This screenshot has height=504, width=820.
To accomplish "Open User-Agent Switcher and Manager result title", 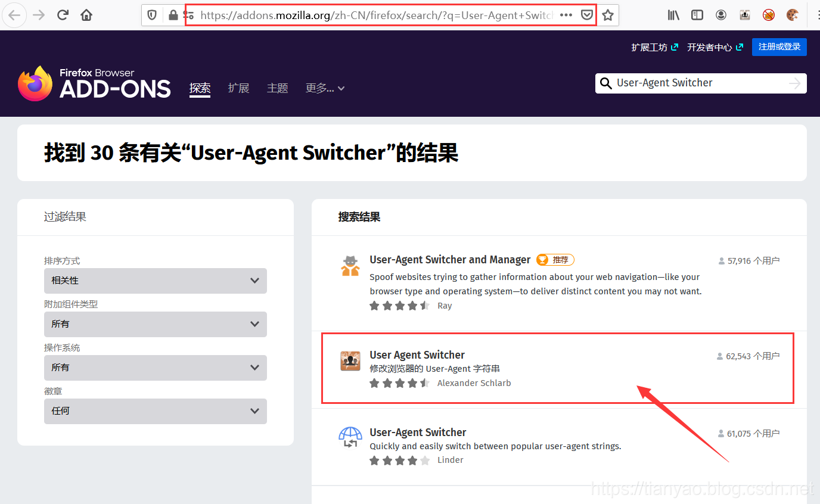I will [450, 260].
